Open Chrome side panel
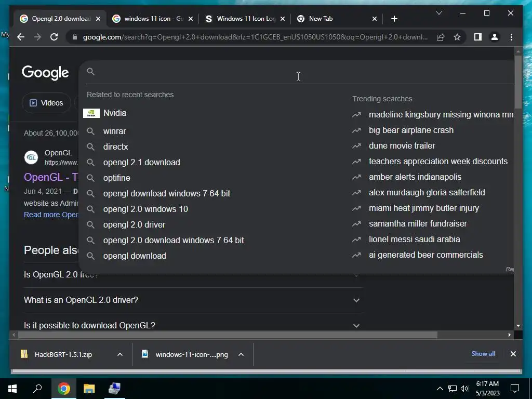The width and height of the screenshot is (532, 399). pos(478,37)
